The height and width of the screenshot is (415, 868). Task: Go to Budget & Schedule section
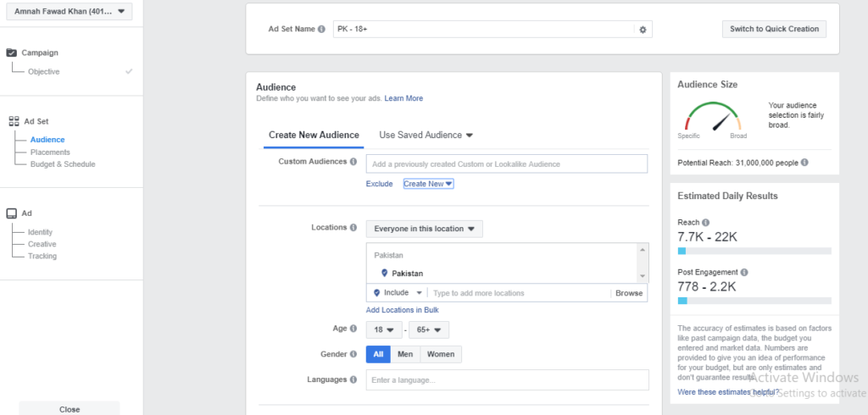point(63,164)
